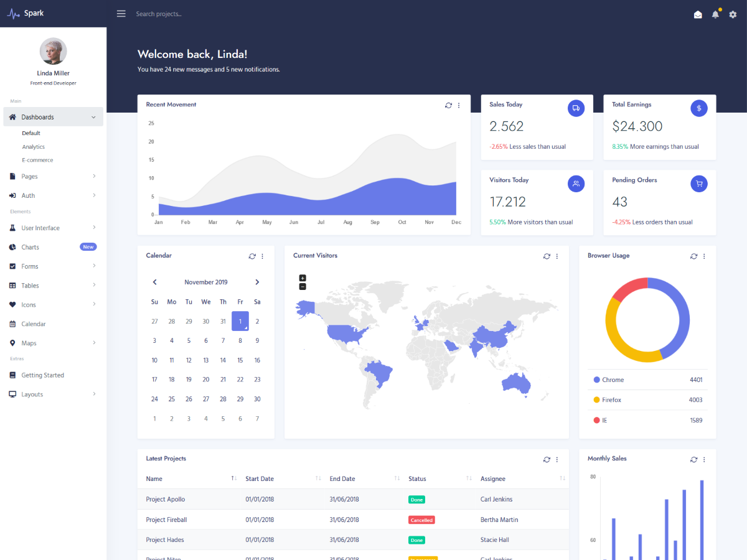Viewport: 747px width, 560px height.
Task: Click the Chrome color dot in Browser Usage
Action: point(596,380)
